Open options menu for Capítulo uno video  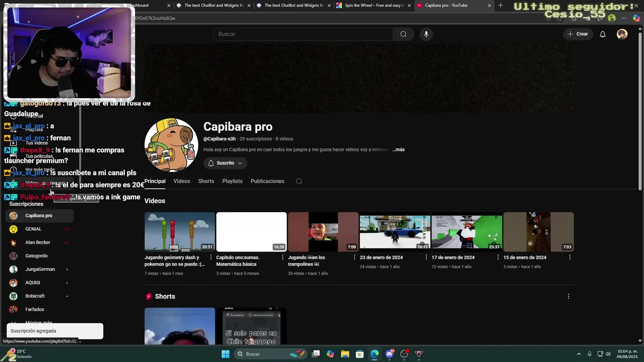pyautogui.click(x=283, y=257)
